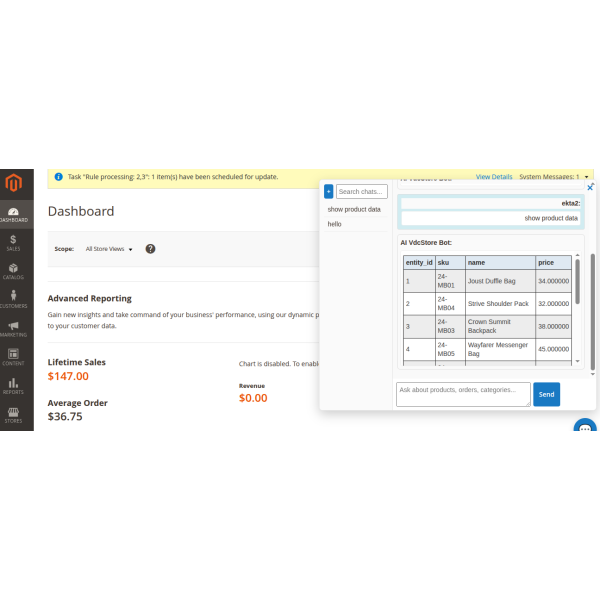Open the Reports menu icon
The image size is (600, 600).
pos(13,385)
